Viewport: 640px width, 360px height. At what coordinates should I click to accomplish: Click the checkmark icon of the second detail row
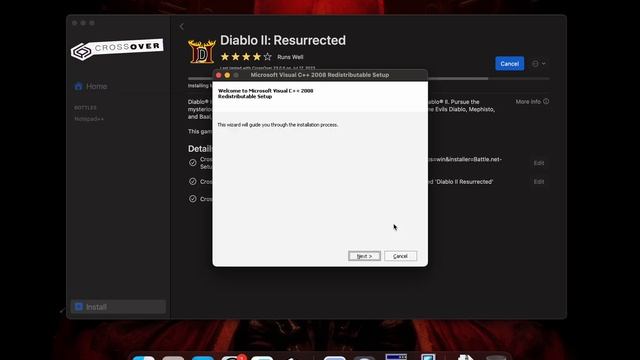point(193,181)
